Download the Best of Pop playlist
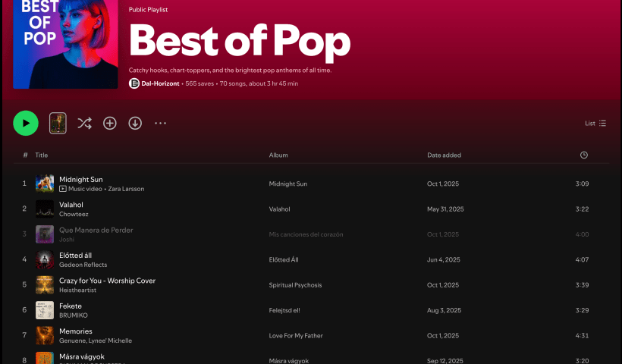 click(x=135, y=123)
